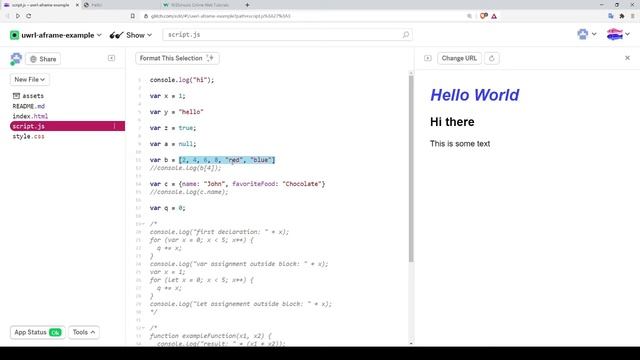This screenshot has width=640, height=360.
Task: Reload the browser page
Action: click(29, 16)
